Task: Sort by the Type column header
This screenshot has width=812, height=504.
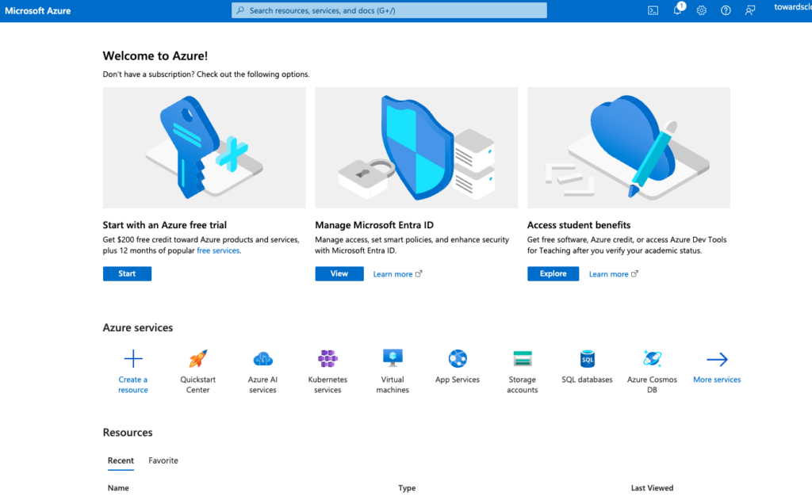Action: [407, 488]
